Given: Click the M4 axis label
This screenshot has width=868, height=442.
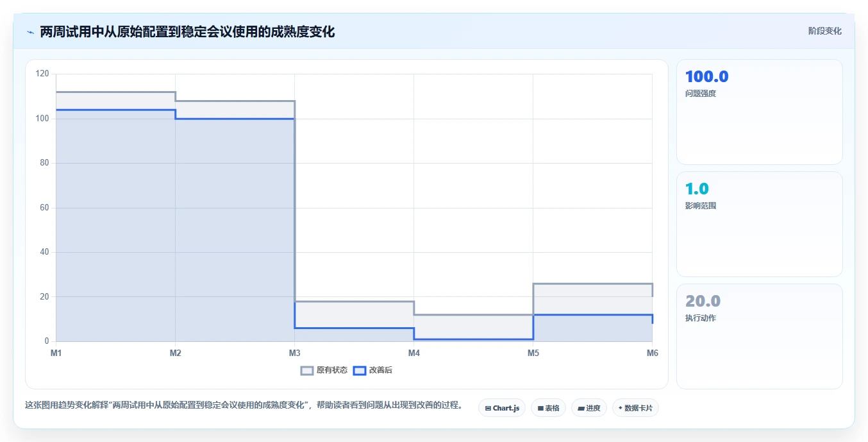Looking at the screenshot, I should 413,353.
